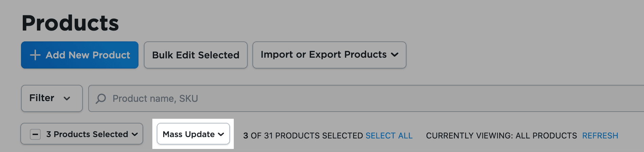Click the arrow next to 3 Products Selected

tap(135, 134)
